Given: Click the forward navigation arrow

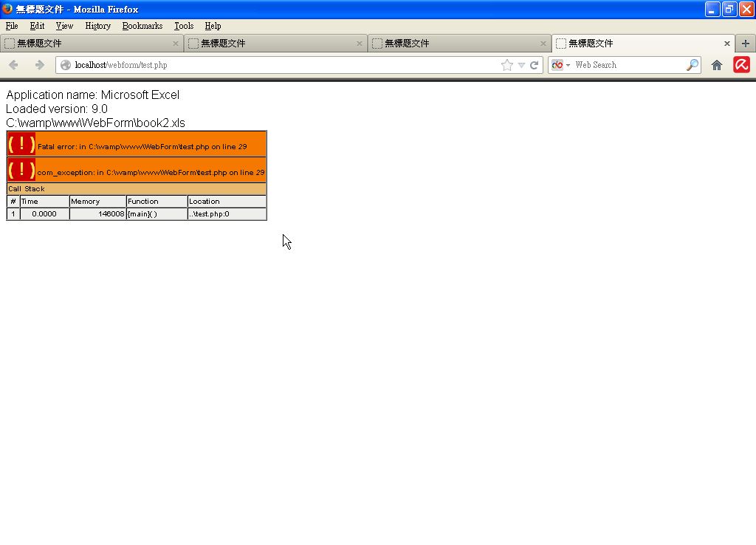Looking at the screenshot, I should point(40,65).
